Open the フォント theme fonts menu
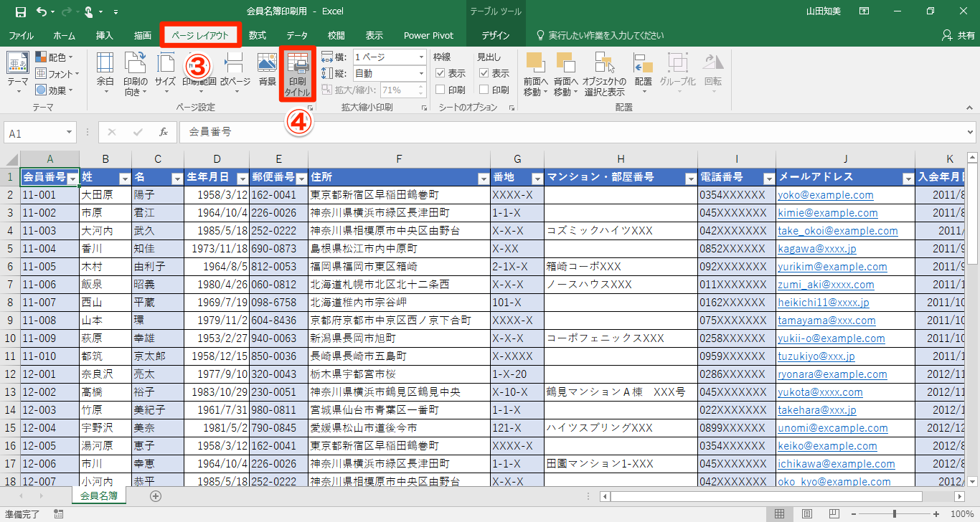 click(x=57, y=74)
